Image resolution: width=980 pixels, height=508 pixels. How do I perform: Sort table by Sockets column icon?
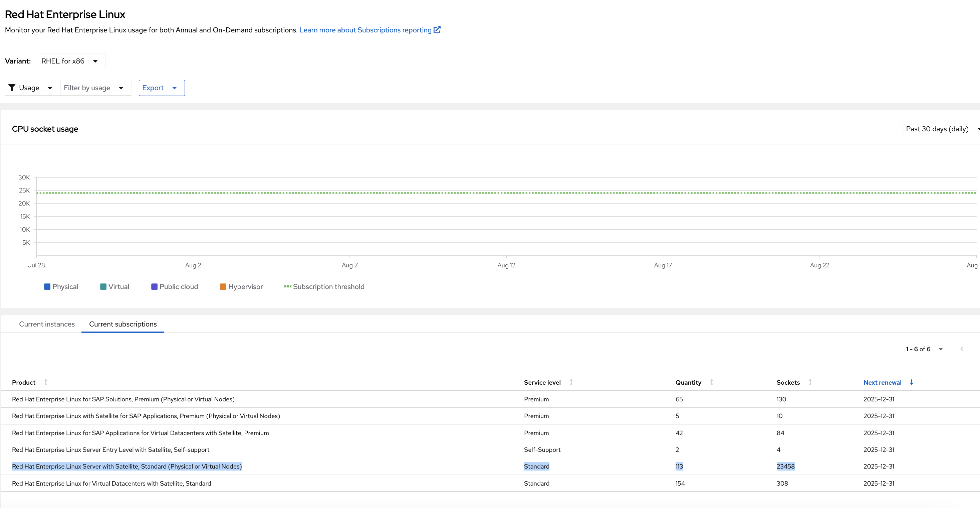pyautogui.click(x=810, y=382)
